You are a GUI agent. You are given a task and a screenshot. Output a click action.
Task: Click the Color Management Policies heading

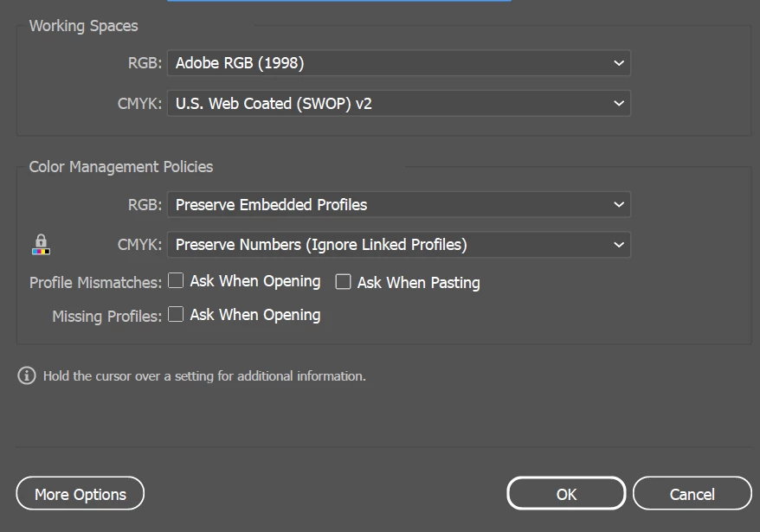pos(120,167)
